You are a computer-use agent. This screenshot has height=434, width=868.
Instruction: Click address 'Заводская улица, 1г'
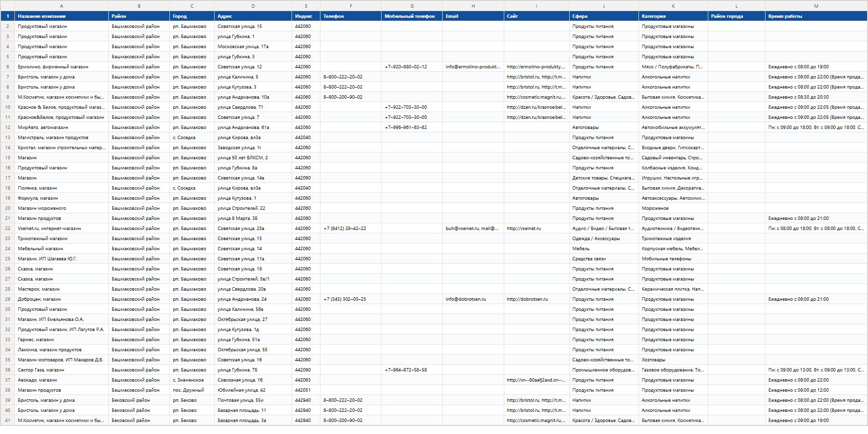253,148
